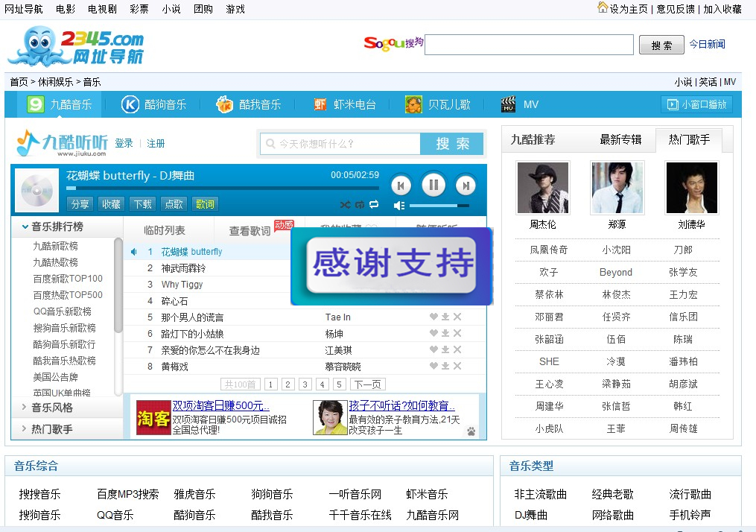Open the 九酷新歌榜 chart
The width and height of the screenshot is (756, 532).
(55, 246)
